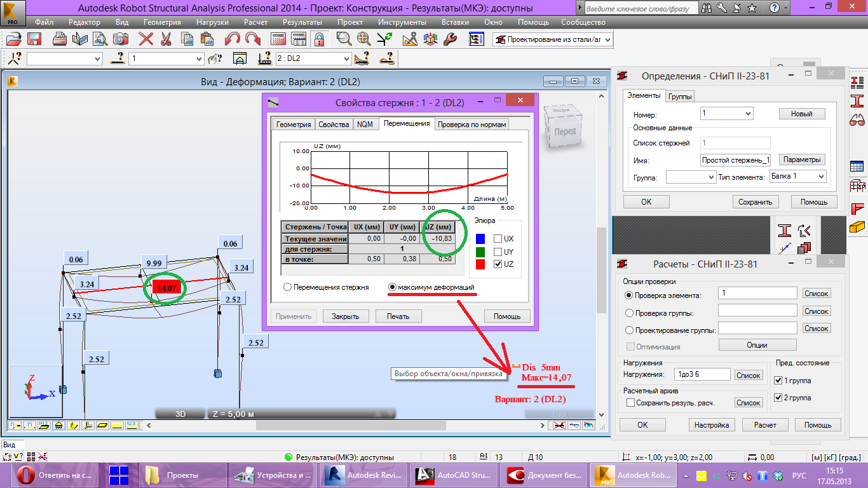Screen dimensions: 868x488
Task: Open the 3D cube view icon in toolbar
Action: pos(430,39)
